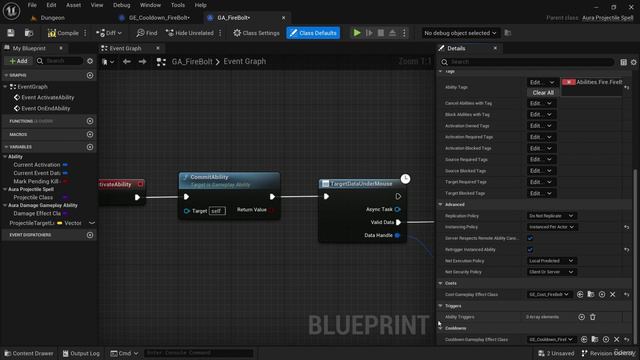Screen dimensions: 640x360
Task: Change Net Execution Policy dropdown
Action: click(x=551, y=261)
